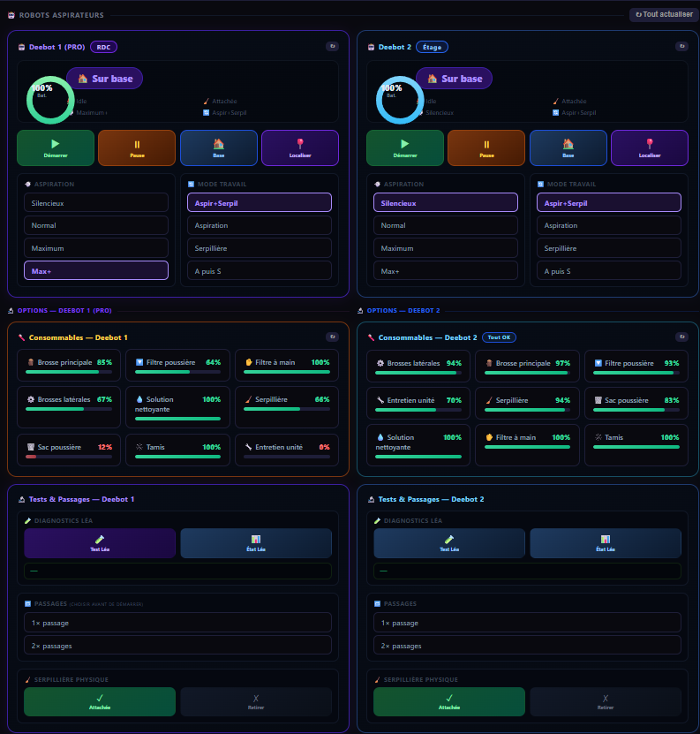Click Sac poussière 83% tile for Deebot 2

pyautogui.click(x=636, y=403)
